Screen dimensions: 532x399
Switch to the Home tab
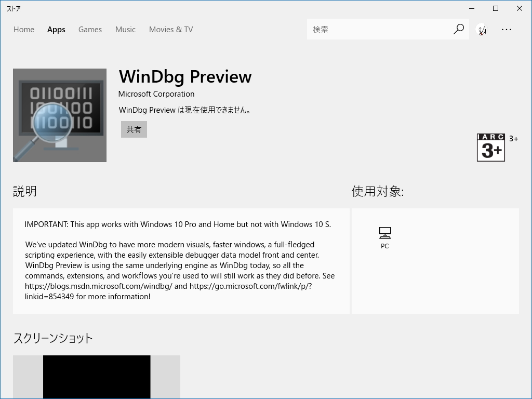pyautogui.click(x=23, y=30)
